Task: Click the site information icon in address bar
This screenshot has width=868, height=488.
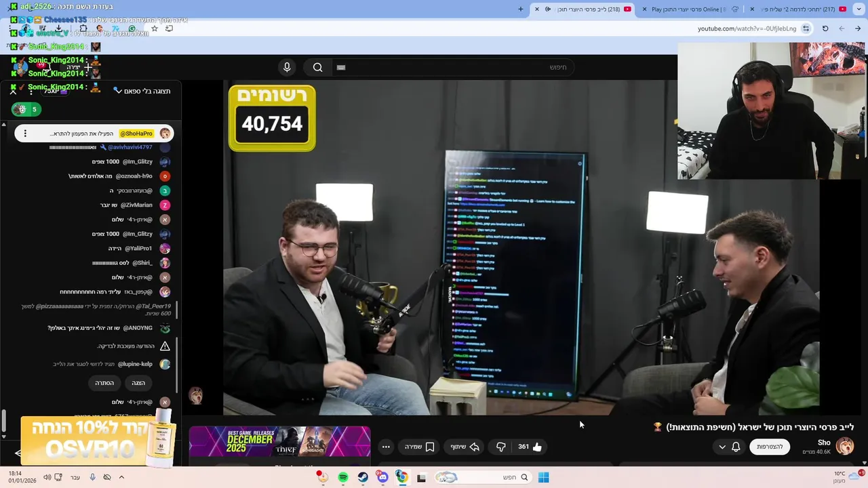Action: (806, 28)
